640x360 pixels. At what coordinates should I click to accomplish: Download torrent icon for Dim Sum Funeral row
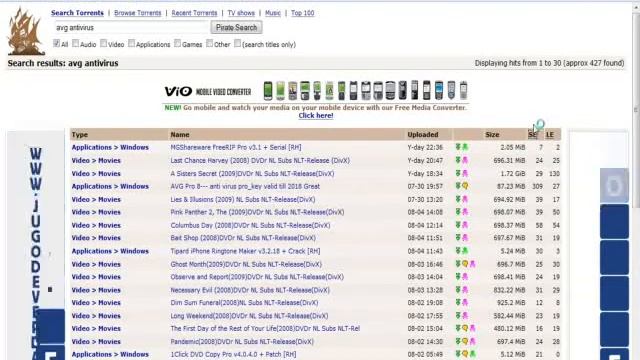(x=458, y=302)
